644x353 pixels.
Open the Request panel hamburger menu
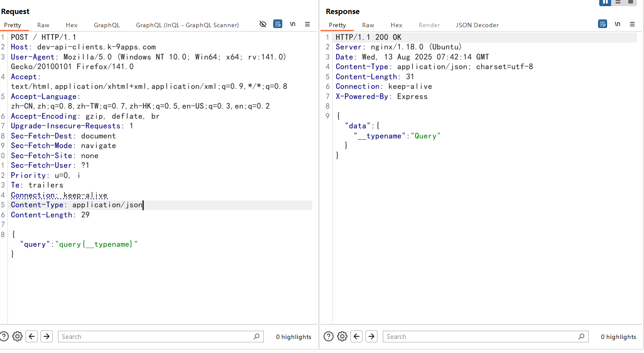(307, 24)
